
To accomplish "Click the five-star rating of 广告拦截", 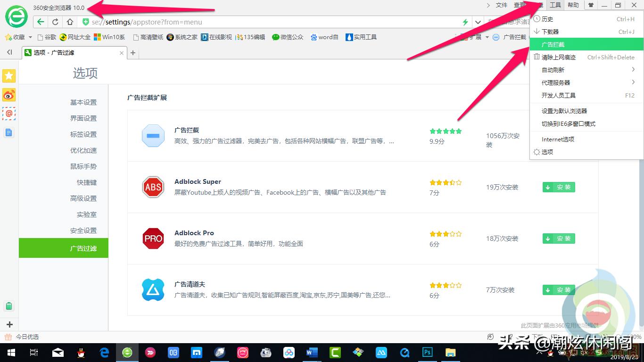I will (445, 131).
